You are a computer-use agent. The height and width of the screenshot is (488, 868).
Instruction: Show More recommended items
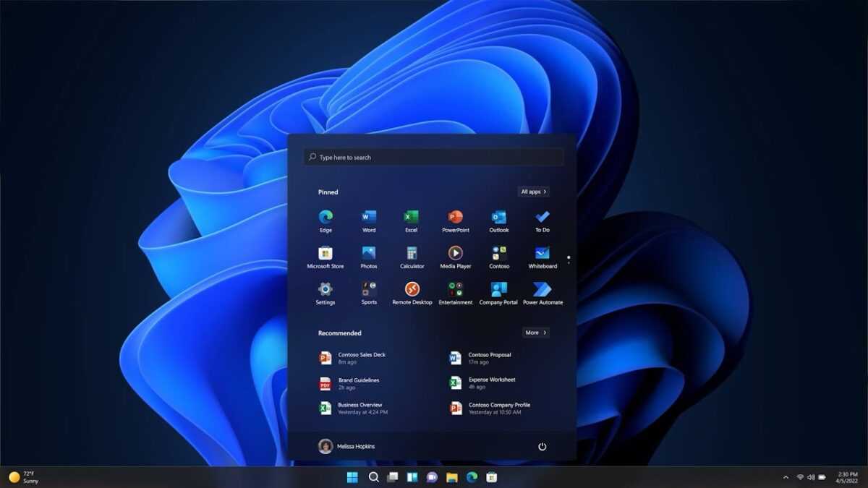click(535, 333)
